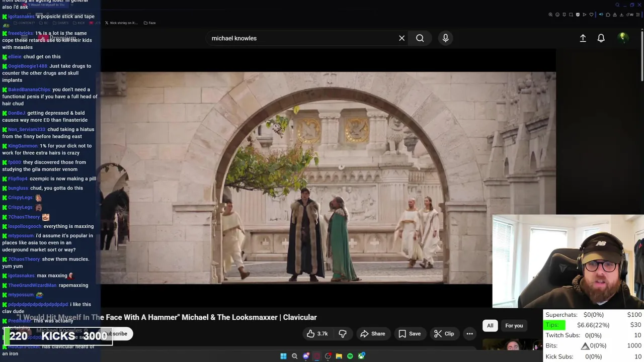Open the YouTube upload/create icon
The image size is (644, 362).
click(583, 38)
